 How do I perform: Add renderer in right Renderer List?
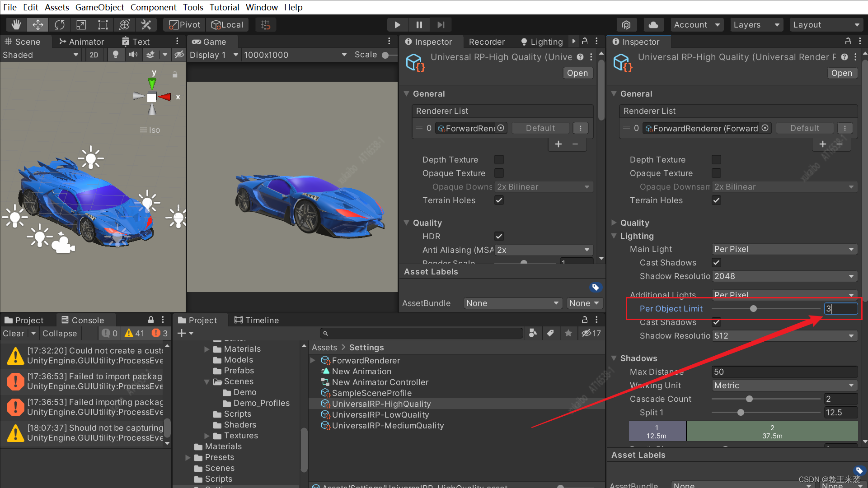(x=822, y=144)
